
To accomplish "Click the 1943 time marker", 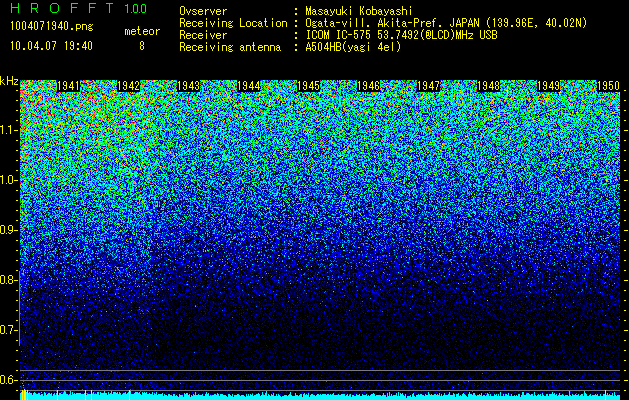I will pyautogui.click(x=189, y=86).
